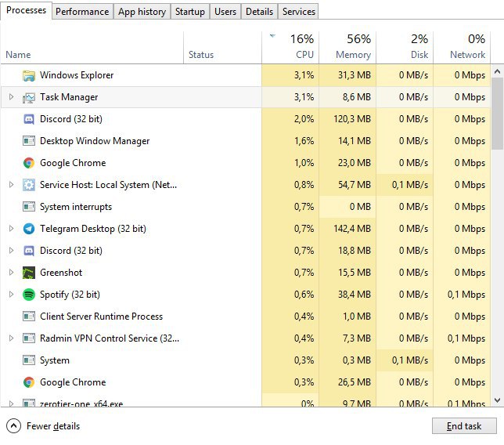
Task: Select the Desktop Window Manager row name
Action: coord(95,141)
